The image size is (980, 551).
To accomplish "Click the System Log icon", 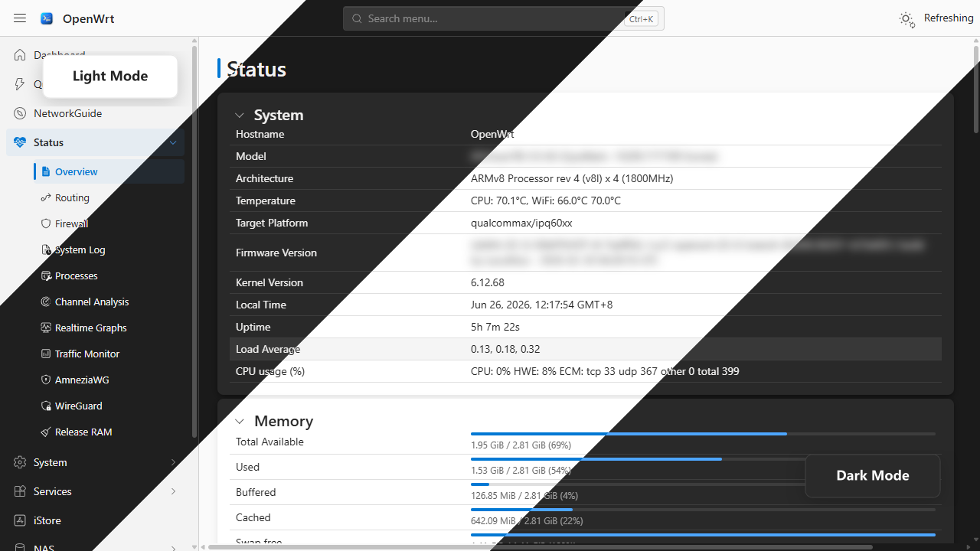I will pos(46,249).
